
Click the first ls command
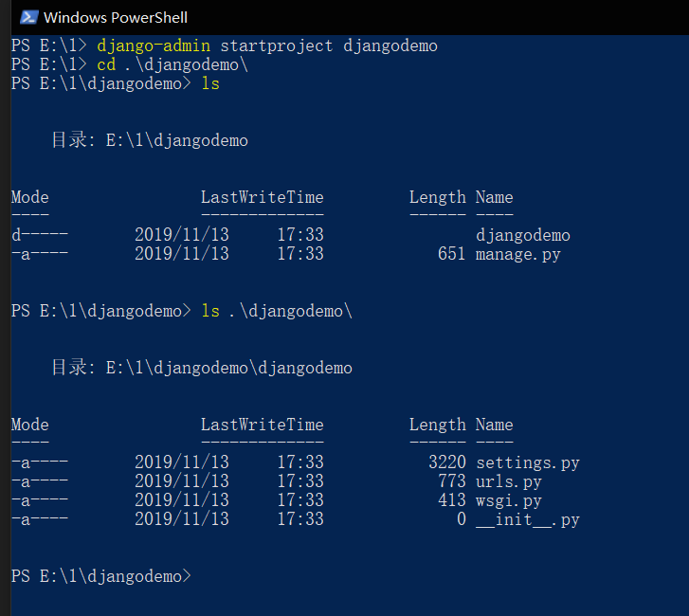[x=210, y=84]
